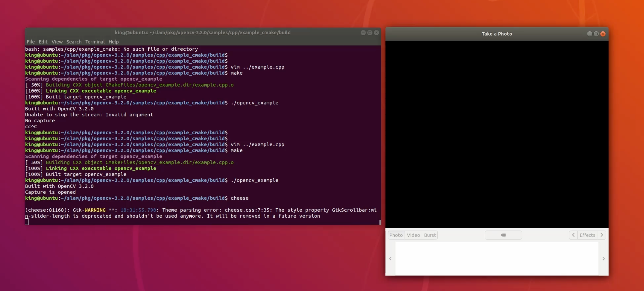Click the 'bash: samples/cpp/example_cmake' error line

tap(111, 49)
